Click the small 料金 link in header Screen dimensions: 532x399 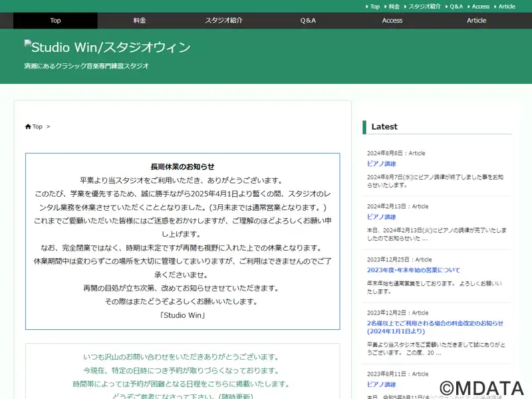point(394,7)
